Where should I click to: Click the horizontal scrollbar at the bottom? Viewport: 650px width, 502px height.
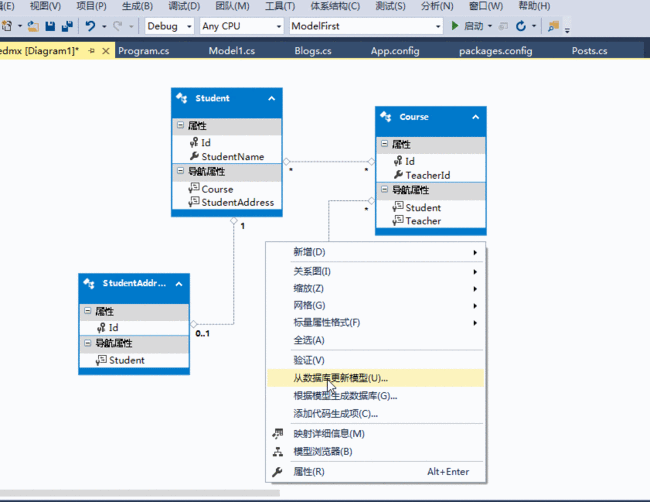click(x=140, y=493)
